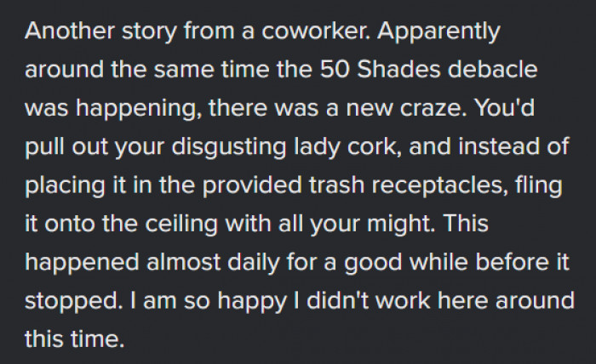Image resolution: width=596 pixels, height=364 pixels.
Task: Click the word "stopped"
Action: tap(73, 301)
